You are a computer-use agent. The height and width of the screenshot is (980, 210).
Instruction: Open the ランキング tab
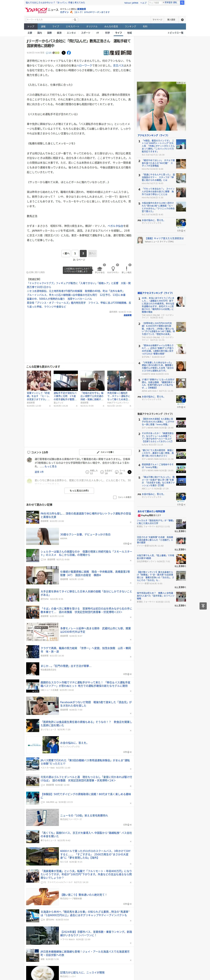pos(130,27)
